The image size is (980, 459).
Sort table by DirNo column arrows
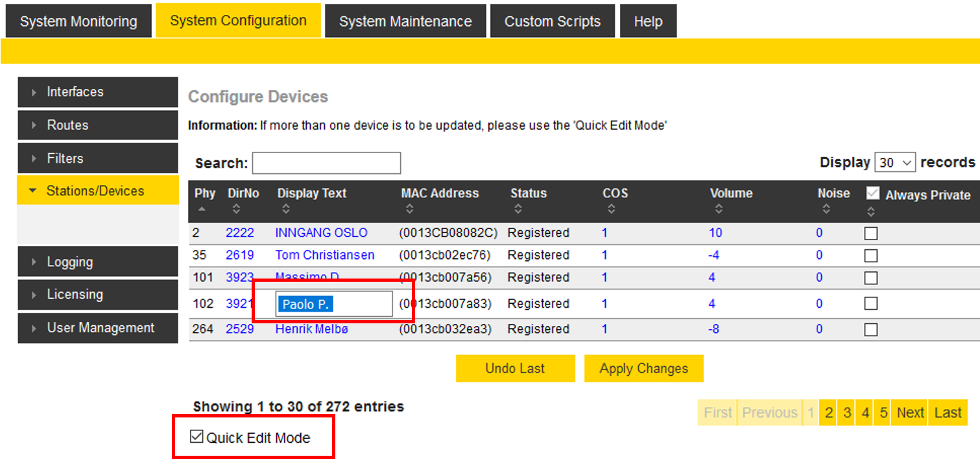[236, 209]
